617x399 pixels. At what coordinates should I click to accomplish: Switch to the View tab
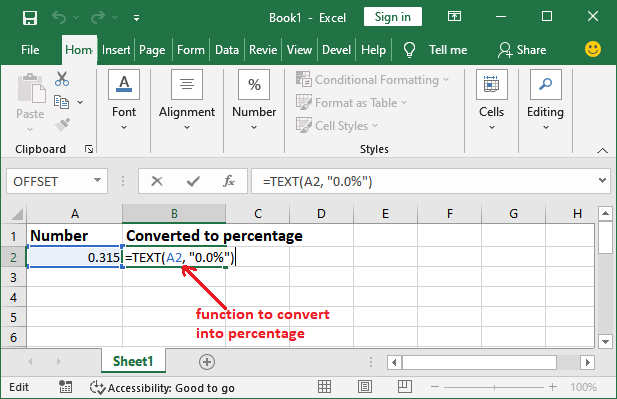299,50
